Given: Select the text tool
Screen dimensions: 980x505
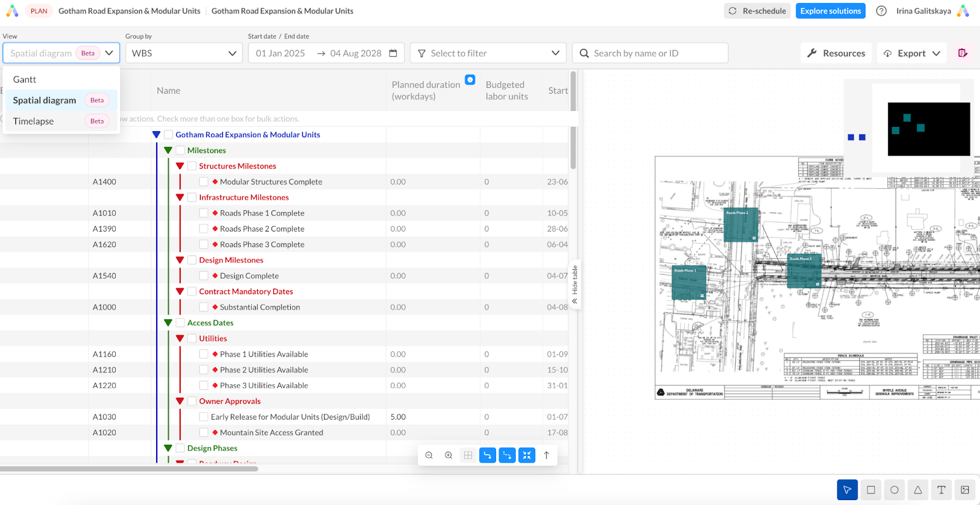Looking at the screenshot, I should [941, 490].
